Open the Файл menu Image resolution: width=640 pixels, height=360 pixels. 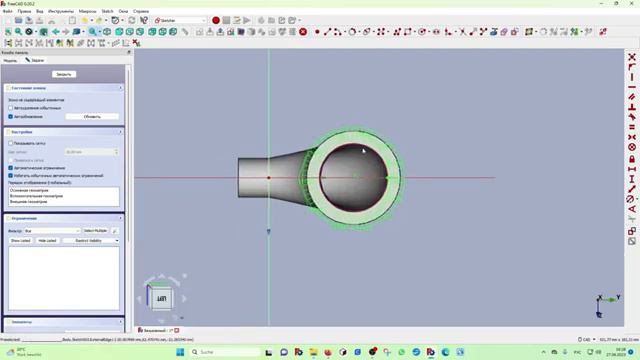click(x=7, y=11)
